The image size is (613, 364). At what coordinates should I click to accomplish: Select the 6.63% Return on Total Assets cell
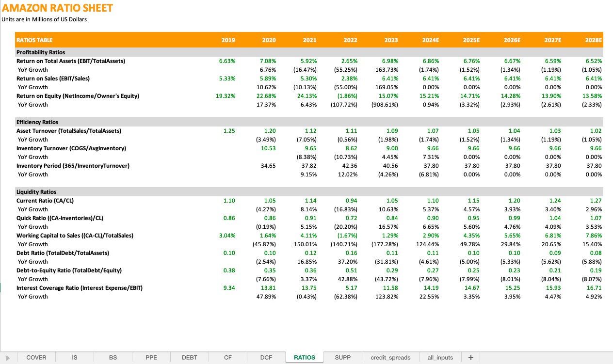(227, 61)
